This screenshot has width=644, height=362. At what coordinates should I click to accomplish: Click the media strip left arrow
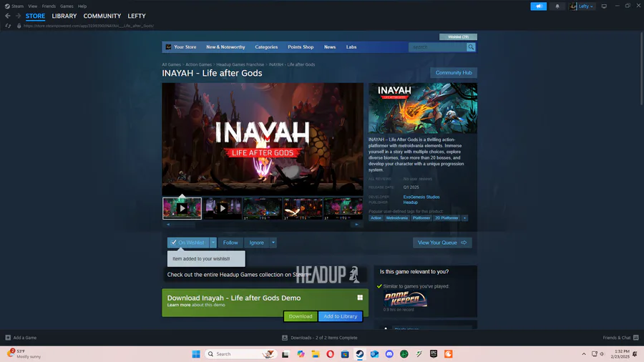(168, 225)
